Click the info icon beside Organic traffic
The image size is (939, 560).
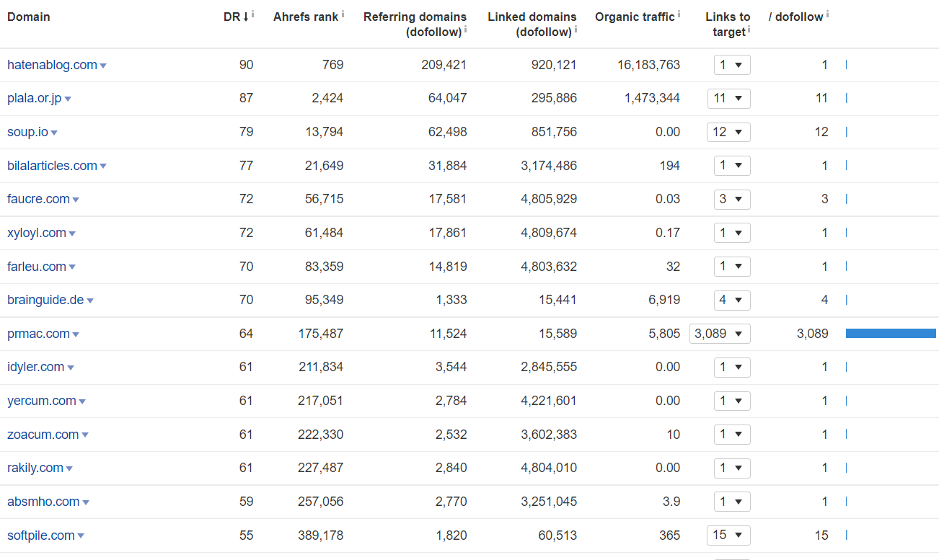click(x=679, y=14)
